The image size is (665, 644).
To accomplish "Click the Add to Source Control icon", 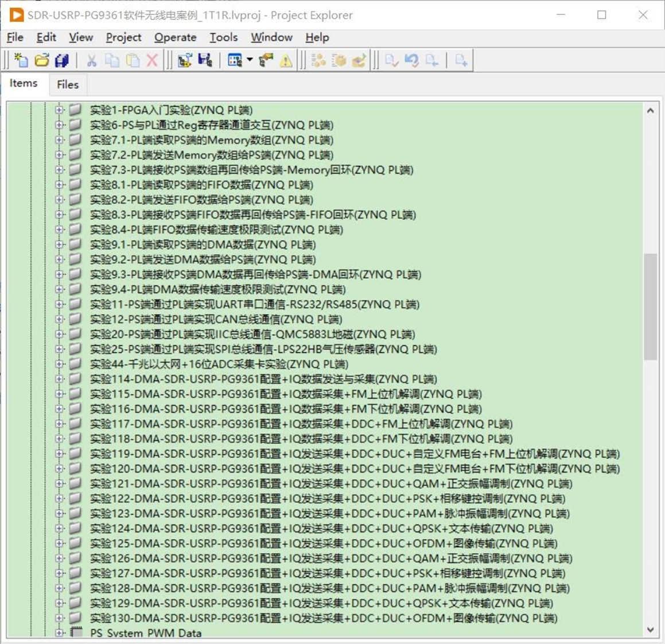I will (461, 60).
